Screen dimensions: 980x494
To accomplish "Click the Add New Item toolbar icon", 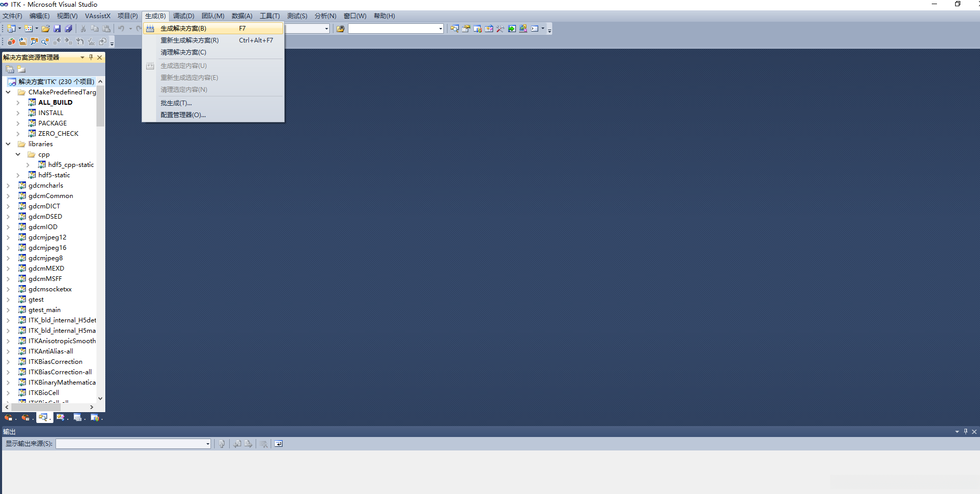I will coord(29,29).
